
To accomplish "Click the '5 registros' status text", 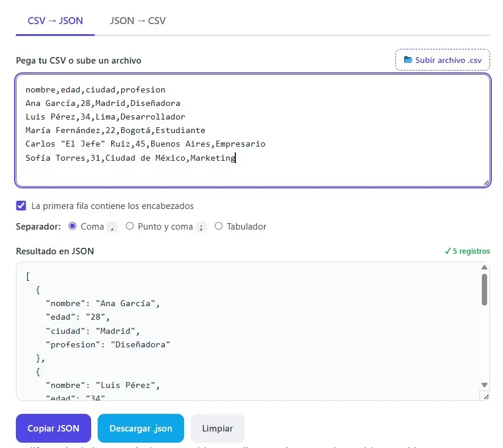I will point(467,251).
